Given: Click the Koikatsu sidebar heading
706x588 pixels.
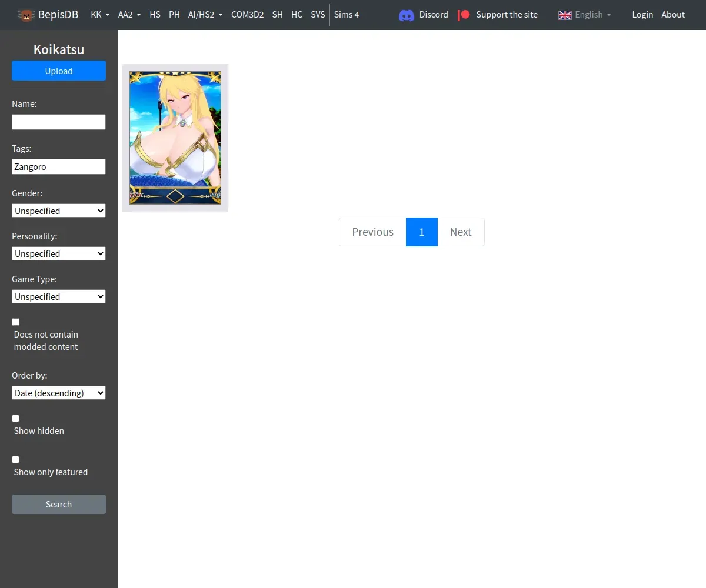Looking at the screenshot, I should point(59,49).
